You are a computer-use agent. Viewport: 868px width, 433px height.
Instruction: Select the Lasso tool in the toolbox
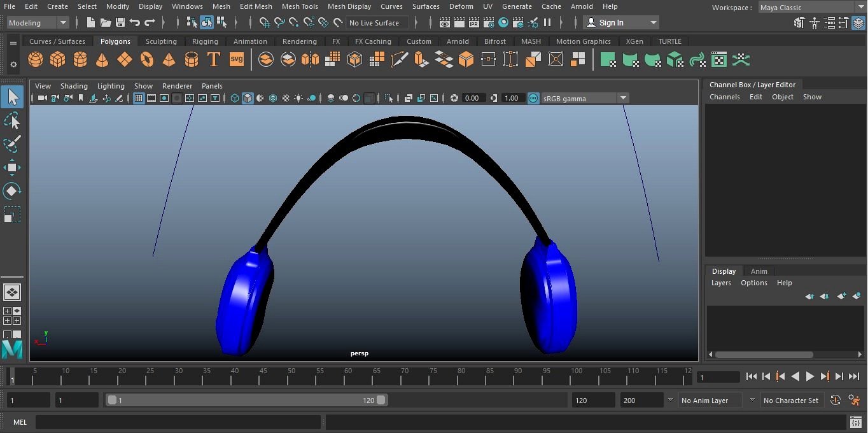coord(13,120)
